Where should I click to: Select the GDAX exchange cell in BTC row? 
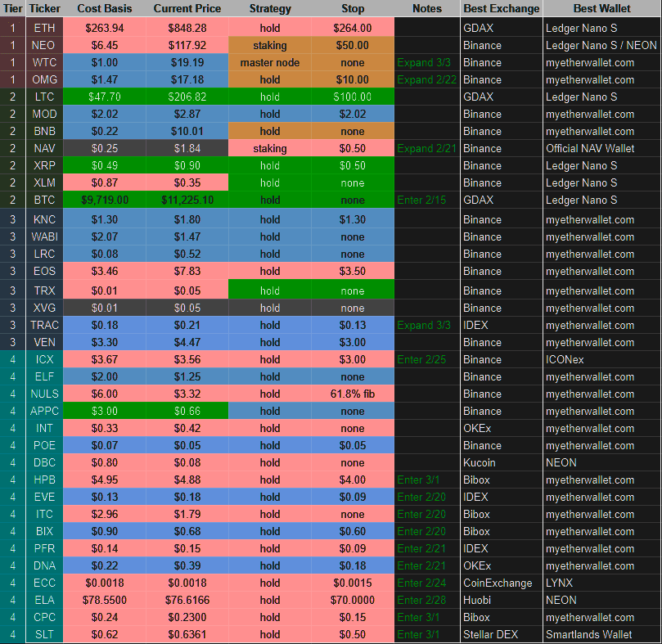tap(501, 200)
